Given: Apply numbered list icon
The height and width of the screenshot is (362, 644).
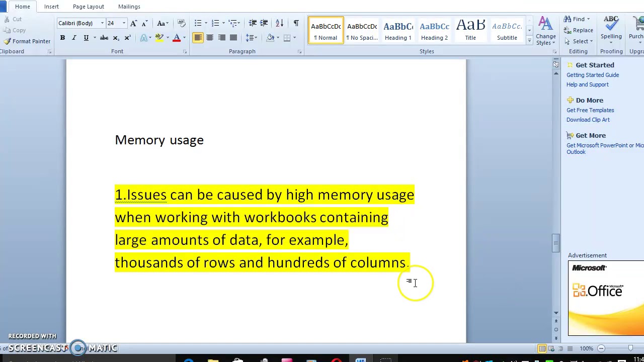Looking at the screenshot, I should (215, 23).
